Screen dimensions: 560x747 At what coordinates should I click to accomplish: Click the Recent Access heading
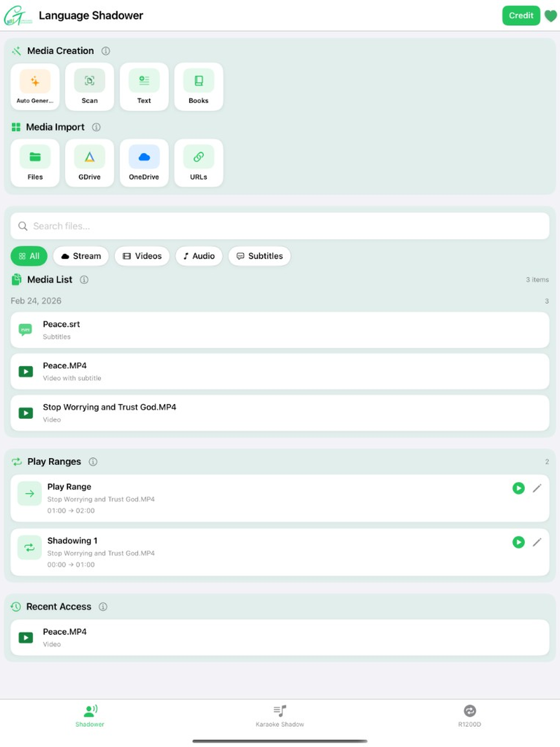pos(59,607)
